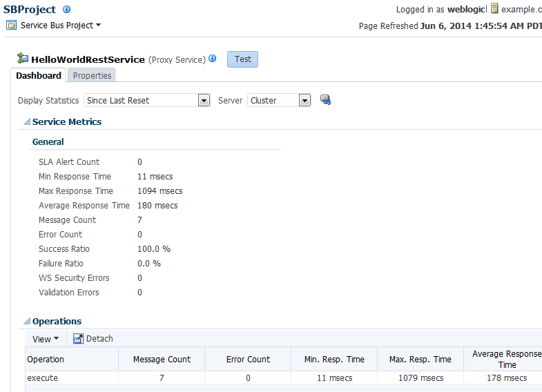Viewport: 542px width, 392px height.
Task: Open the Service Bus Project dropdown menu
Action: [x=61, y=26]
